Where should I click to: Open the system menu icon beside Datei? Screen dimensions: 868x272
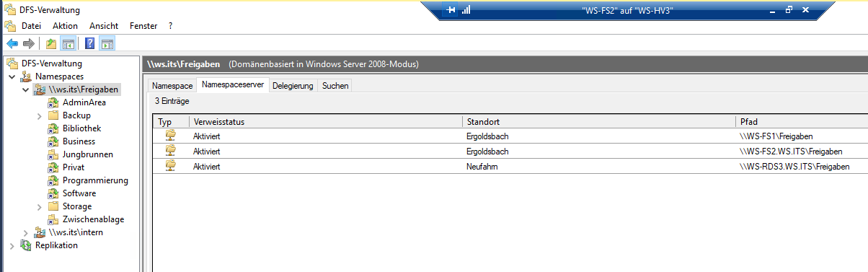point(10,25)
